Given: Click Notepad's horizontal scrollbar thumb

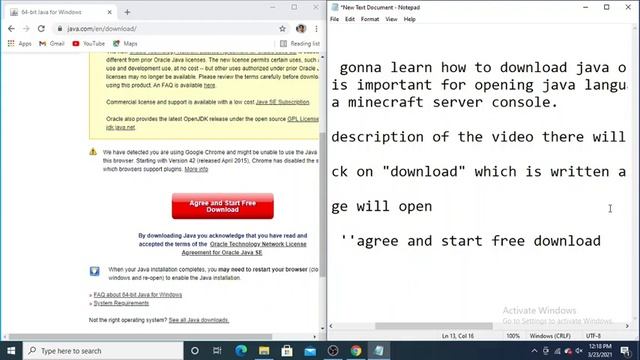Looking at the screenshot, I should [x=433, y=326].
